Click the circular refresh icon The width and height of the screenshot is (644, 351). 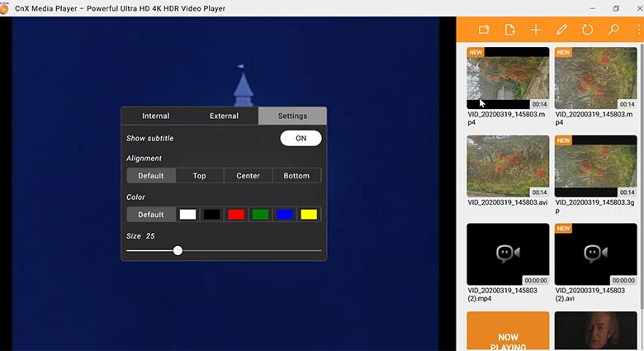click(587, 30)
